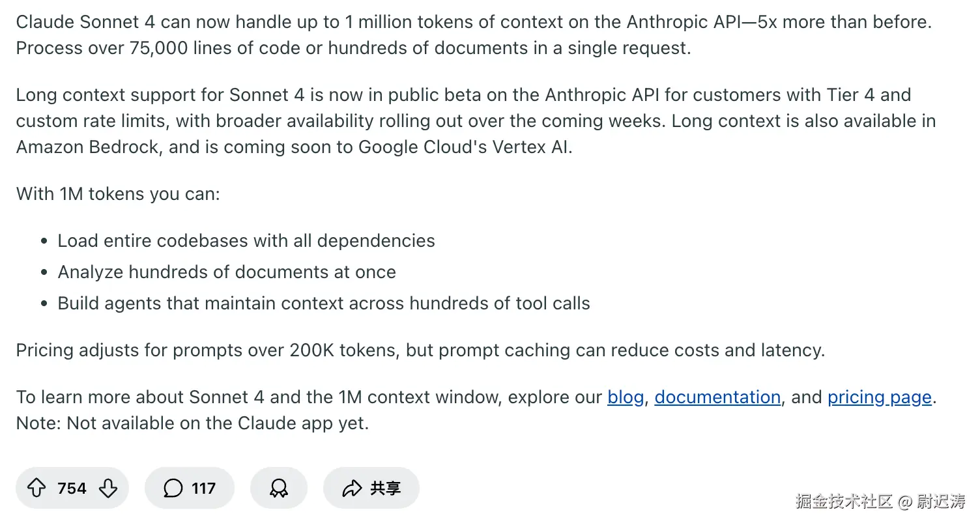
Task: Click the "Analyze hundreds of documents" bullet item
Action: [227, 272]
